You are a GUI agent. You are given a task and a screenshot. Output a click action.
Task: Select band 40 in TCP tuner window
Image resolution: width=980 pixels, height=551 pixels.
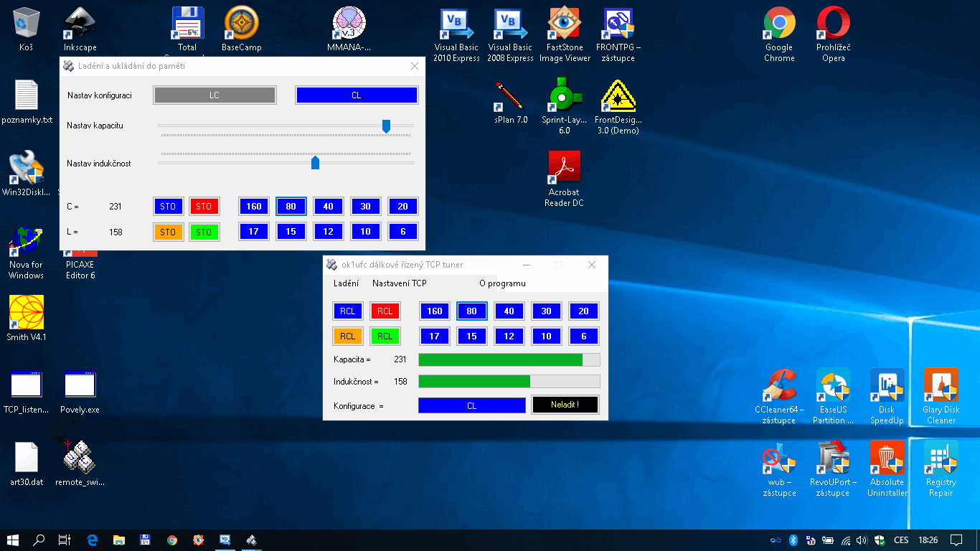509,311
